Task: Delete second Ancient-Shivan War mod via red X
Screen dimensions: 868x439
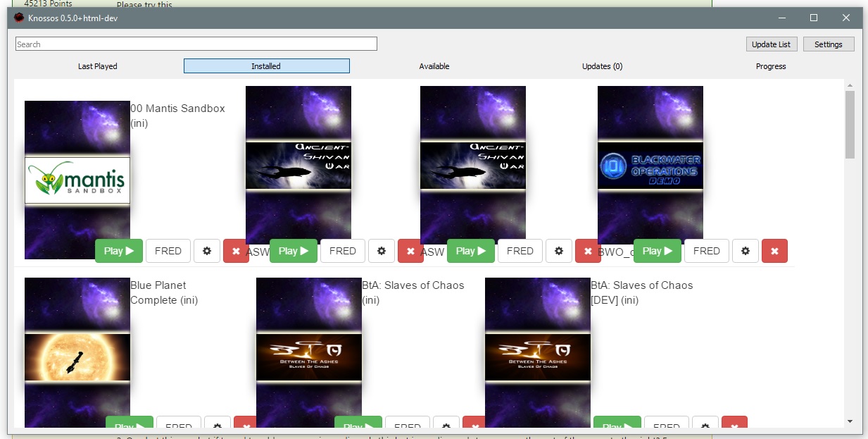Action: click(588, 251)
